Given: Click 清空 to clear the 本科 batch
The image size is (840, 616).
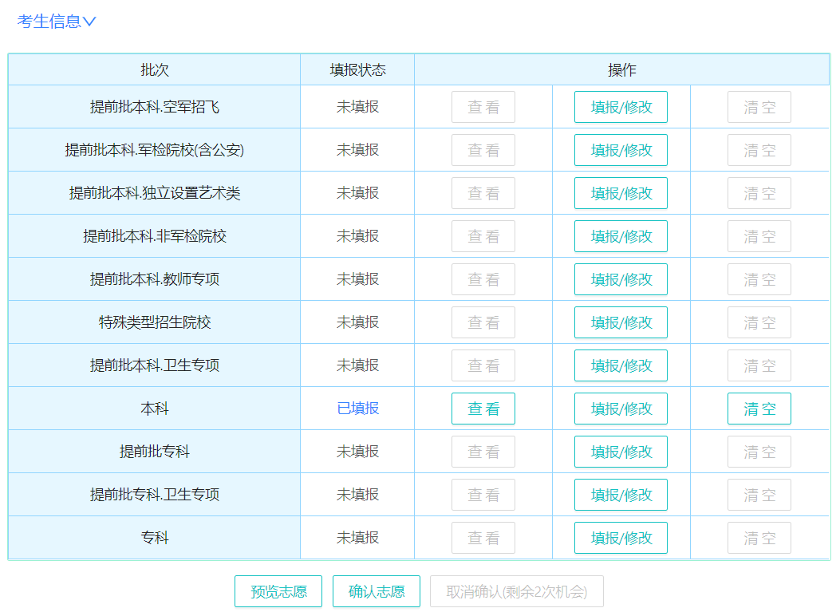Looking at the screenshot, I should tap(759, 409).
